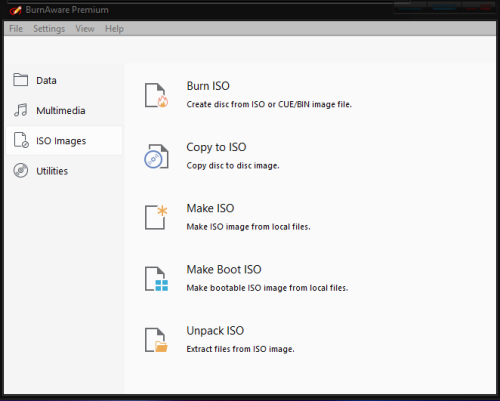Click the Unpack ISO folder document icon
500x401 pixels.
(156, 340)
